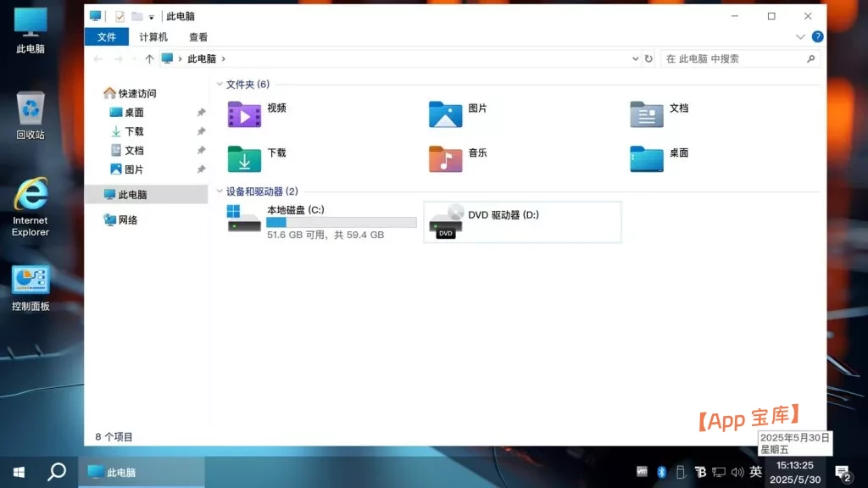The height and width of the screenshot is (488, 868).
Task: Open the 文件 menu
Action: (106, 36)
